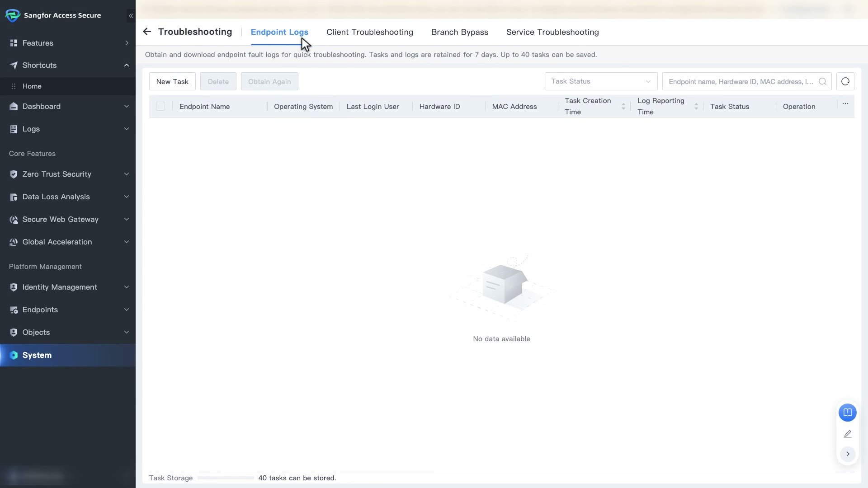
Task: Click the Secure Web Gateway icon
Action: tap(14, 220)
